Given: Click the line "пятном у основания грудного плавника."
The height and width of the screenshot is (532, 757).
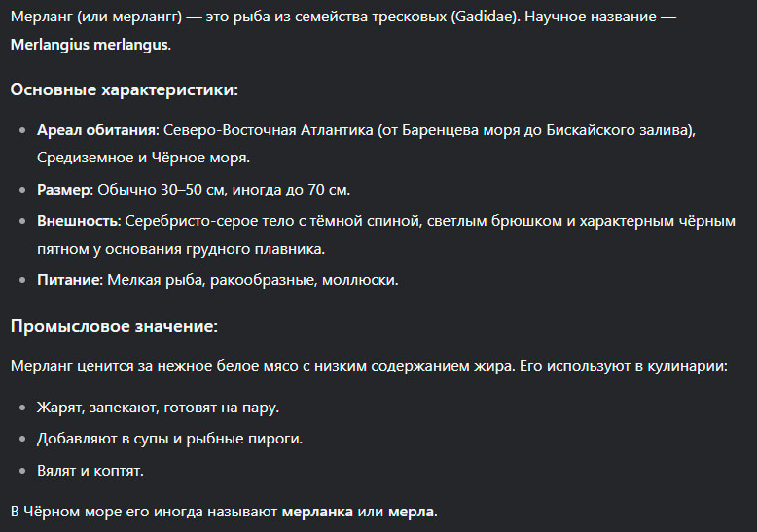Looking at the screenshot, I should click(180, 250).
